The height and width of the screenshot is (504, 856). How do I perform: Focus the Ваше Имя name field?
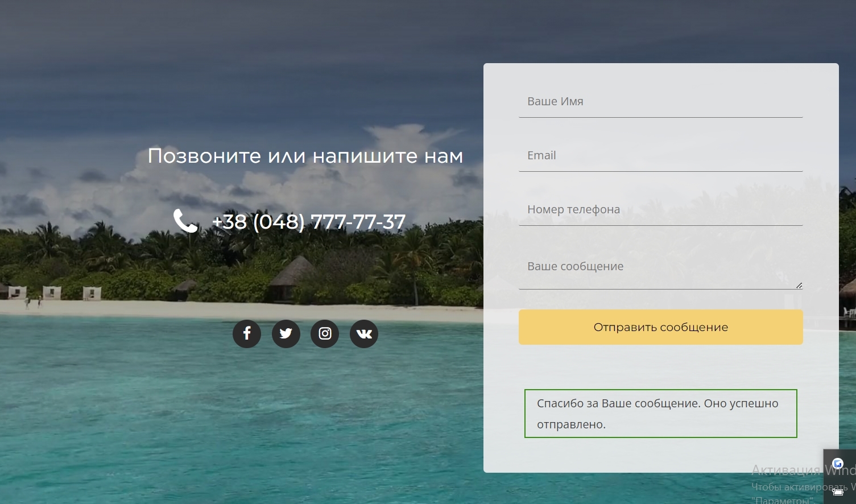click(661, 101)
